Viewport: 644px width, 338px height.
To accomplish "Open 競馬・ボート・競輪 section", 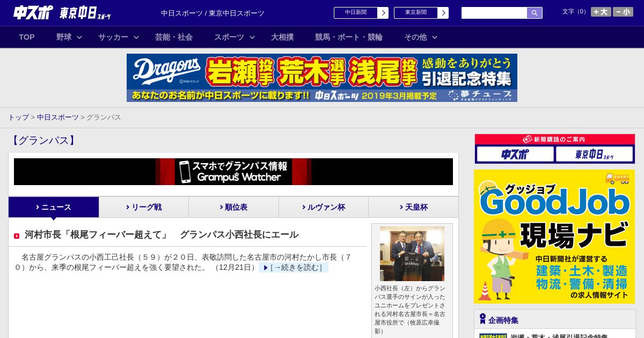I will pyautogui.click(x=349, y=37).
